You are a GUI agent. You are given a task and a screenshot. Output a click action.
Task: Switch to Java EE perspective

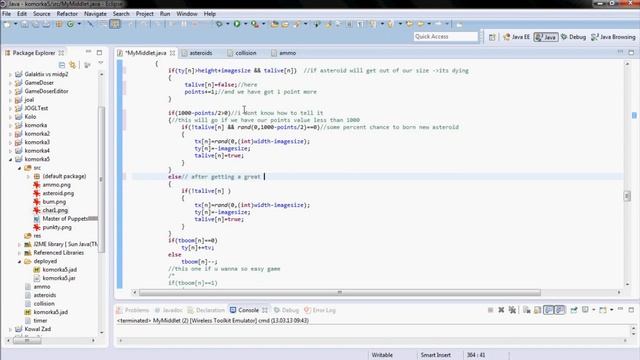pyautogui.click(x=516, y=37)
